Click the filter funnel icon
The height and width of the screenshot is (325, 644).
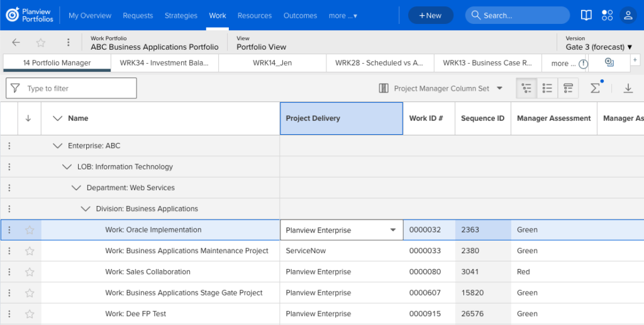click(15, 88)
